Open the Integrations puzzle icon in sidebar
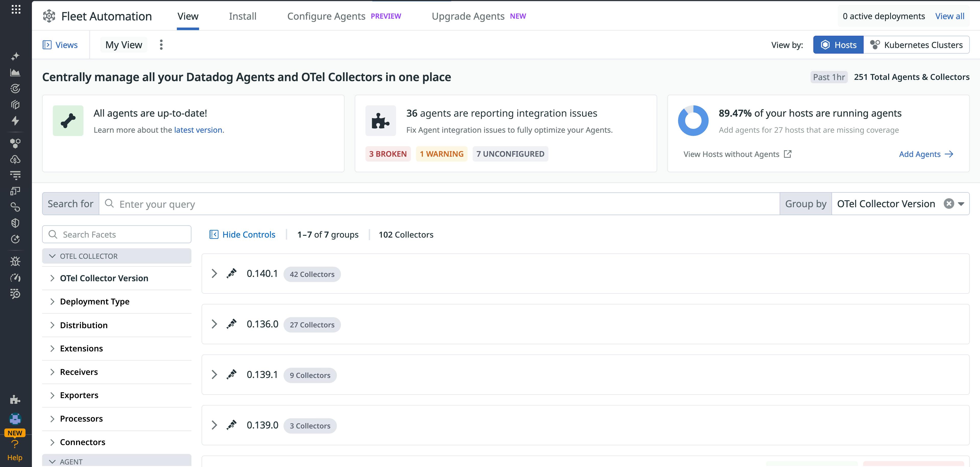The height and width of the screenshot is (467, 980). [x=15, y=399]
